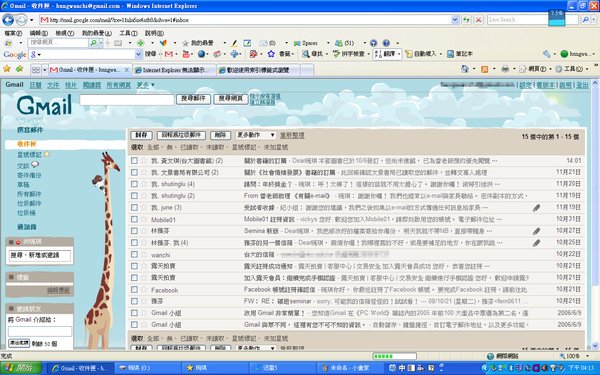Click the 搜尋郵件 button
This screenshot has height=375, width=600.
tap(193, 99)
